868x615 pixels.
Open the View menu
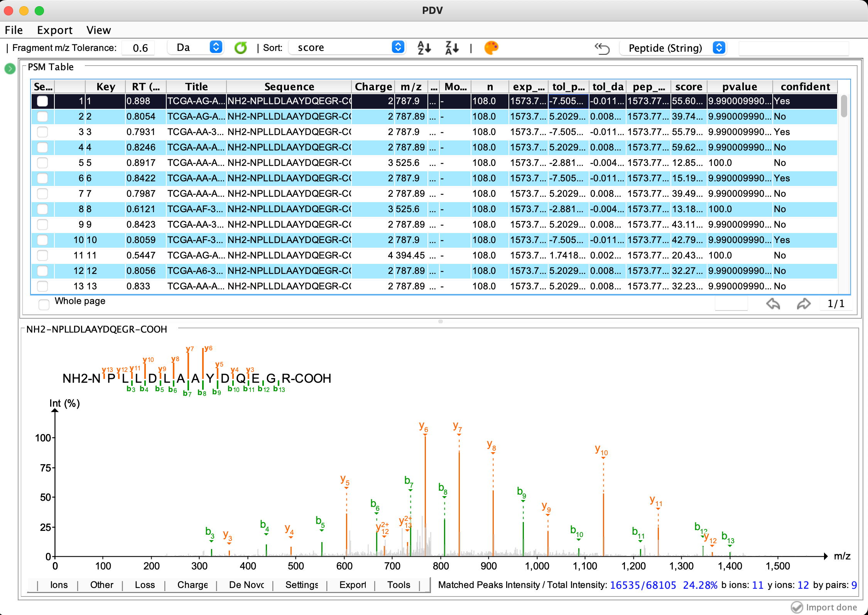[99, 30]
